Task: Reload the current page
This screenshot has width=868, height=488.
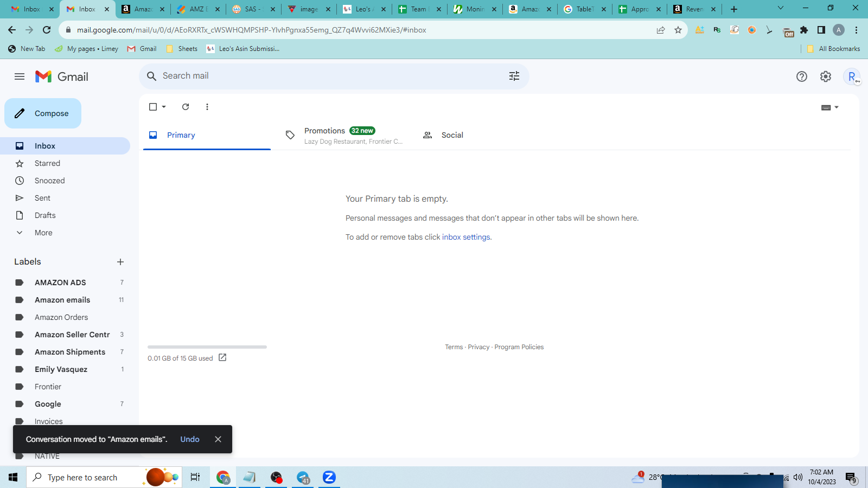Action: click(x=47, y=30)
